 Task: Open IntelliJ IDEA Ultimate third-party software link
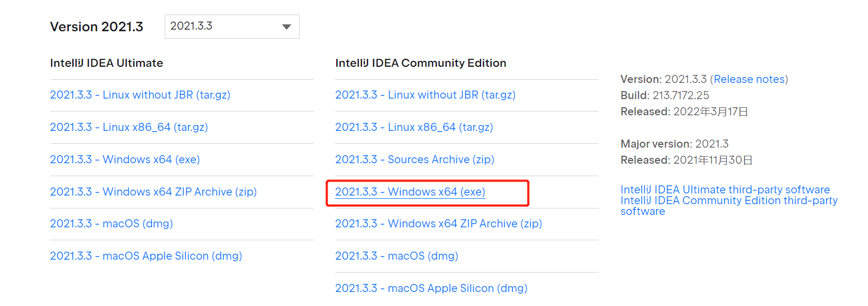pyautogui.click(x=725, y=190)
